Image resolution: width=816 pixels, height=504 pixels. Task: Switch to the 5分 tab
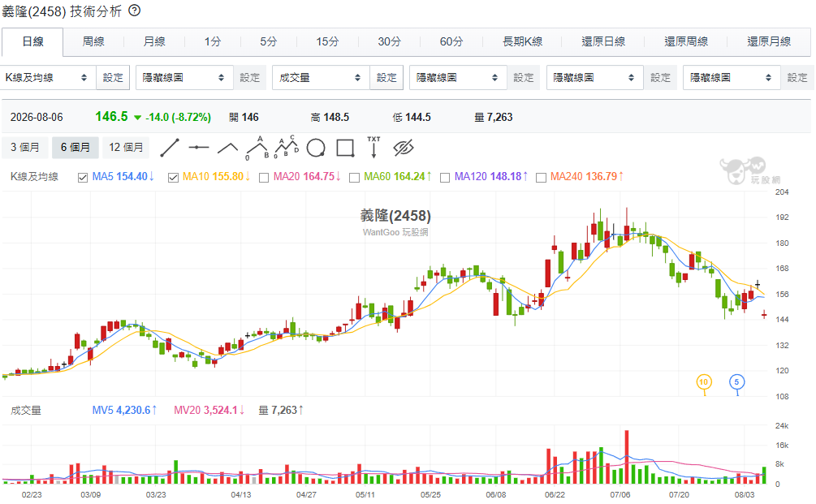point(269,41)
